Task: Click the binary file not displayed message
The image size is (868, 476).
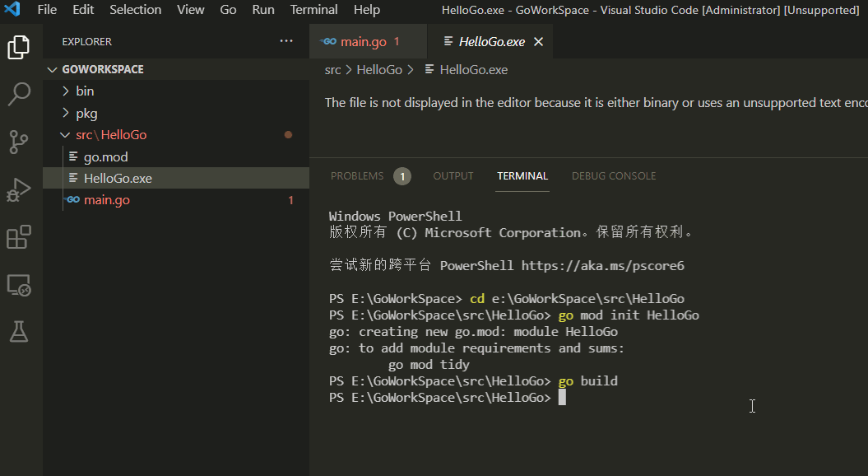Action: click(596, 102)
